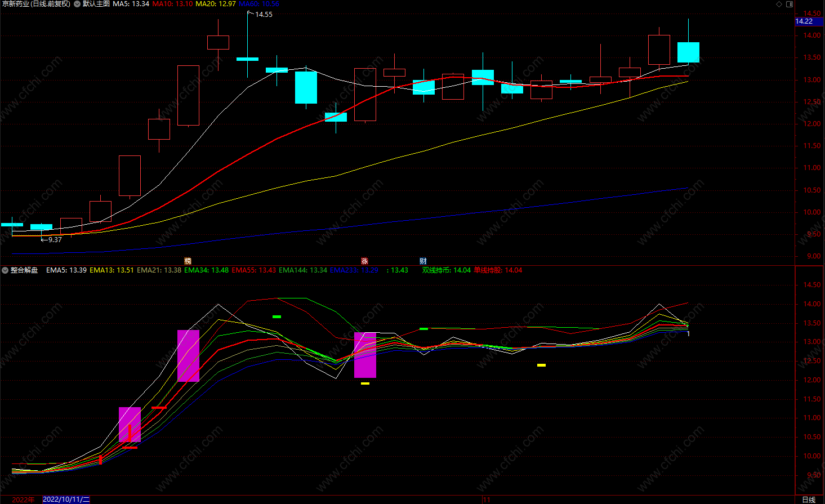
Task: Click the EMA34: 13.48 label
Action: coord(207,270)
